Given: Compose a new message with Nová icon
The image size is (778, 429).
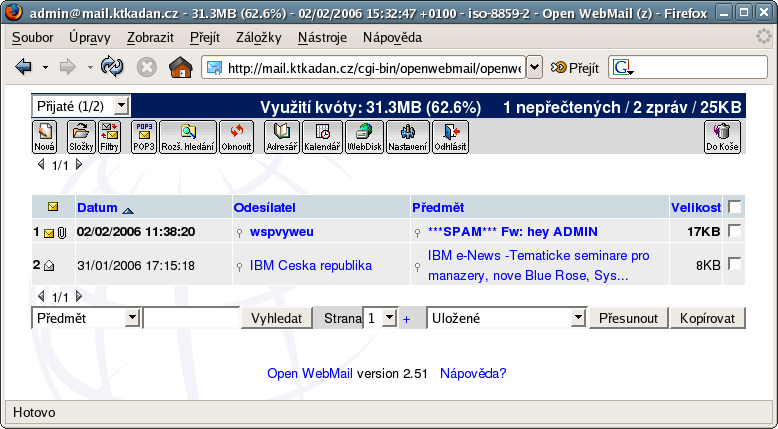Looking at the screenshot, I should click(x=44, y=136).
